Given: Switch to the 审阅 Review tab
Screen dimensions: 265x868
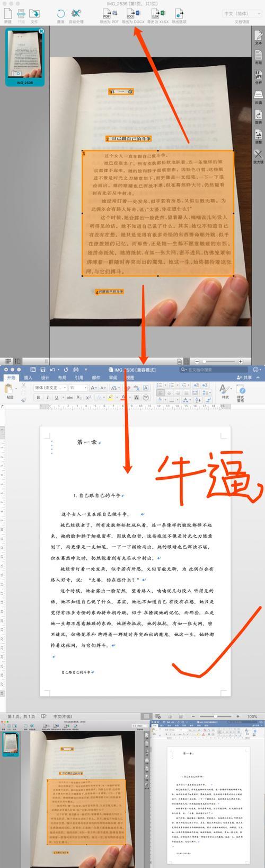Looking at the screenshot, I should [113, 378].
